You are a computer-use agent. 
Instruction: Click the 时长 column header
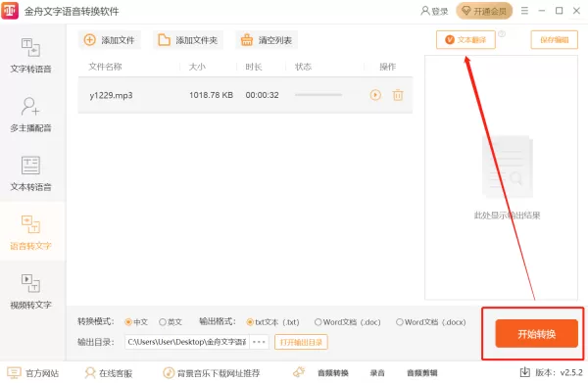254,67
